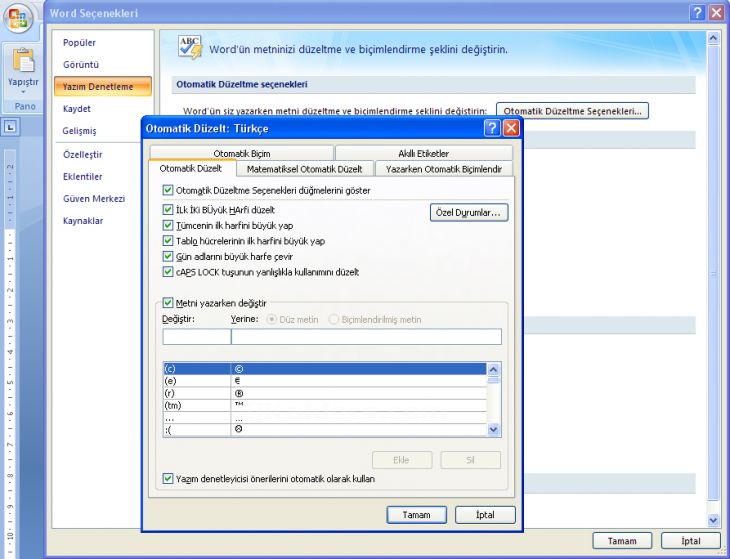Select the (r) autocorrect entry

324,393
